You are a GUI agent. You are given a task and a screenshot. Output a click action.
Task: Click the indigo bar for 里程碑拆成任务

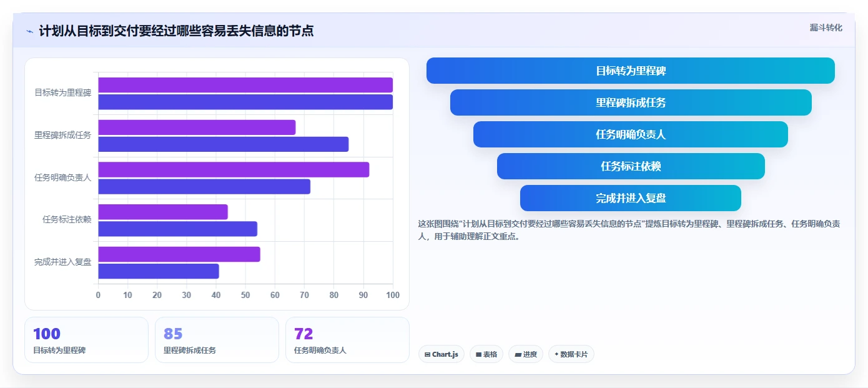[224, 144]
